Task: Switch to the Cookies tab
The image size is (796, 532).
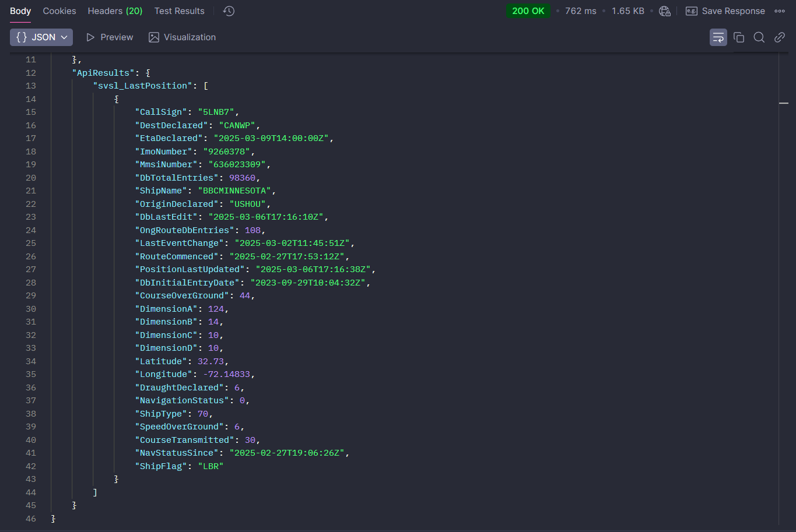Action: coord(59,11)
